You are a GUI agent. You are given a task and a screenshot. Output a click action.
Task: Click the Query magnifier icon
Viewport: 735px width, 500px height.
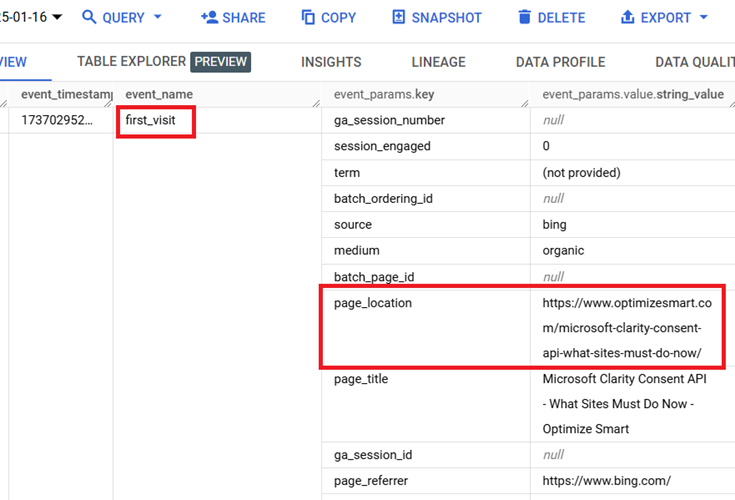pos(89,18)
